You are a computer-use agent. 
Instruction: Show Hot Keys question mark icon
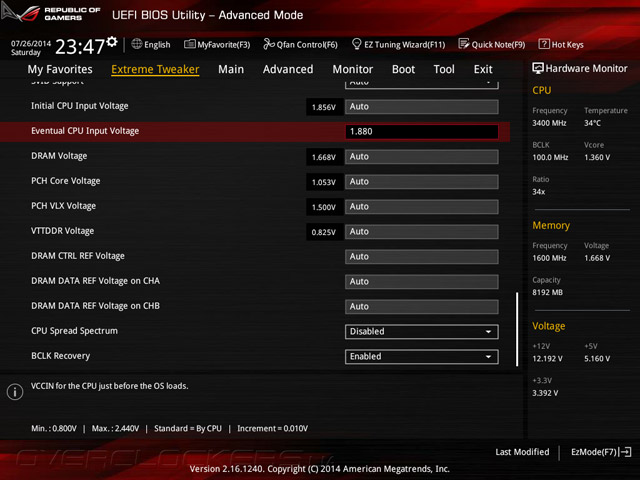pyautogui.click(x=544, y=44)
